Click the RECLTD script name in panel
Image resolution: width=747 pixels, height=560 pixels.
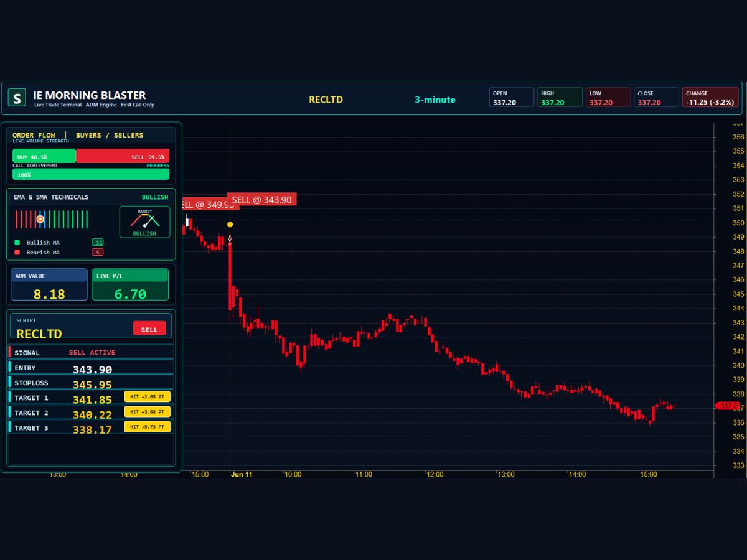coord(39,334)
